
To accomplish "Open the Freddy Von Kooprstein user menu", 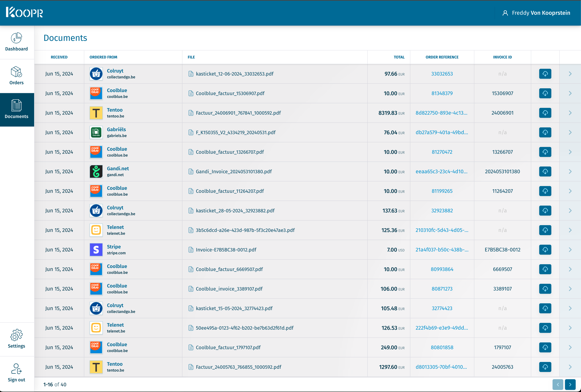I will pos(536,13).
